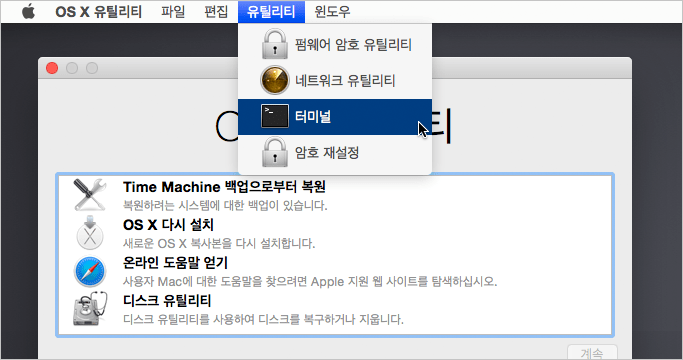Click text 복원하려는 시스템에 대한 백업이 있습니다.
This screenshot has width=683, height=360.
tap(225, 205)
